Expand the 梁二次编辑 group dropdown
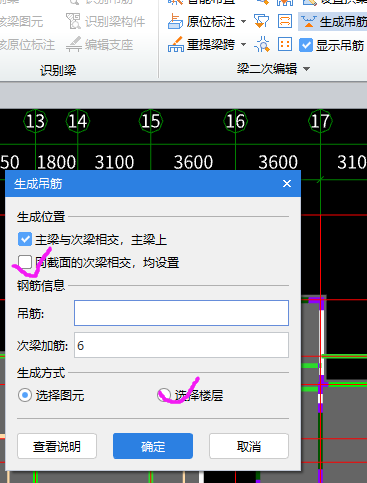The image size is (367, 483). [307, 69]
